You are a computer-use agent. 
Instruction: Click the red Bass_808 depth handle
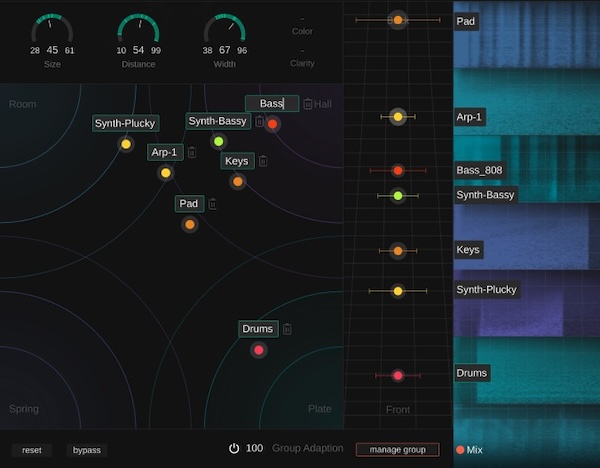tap(398, 171)
